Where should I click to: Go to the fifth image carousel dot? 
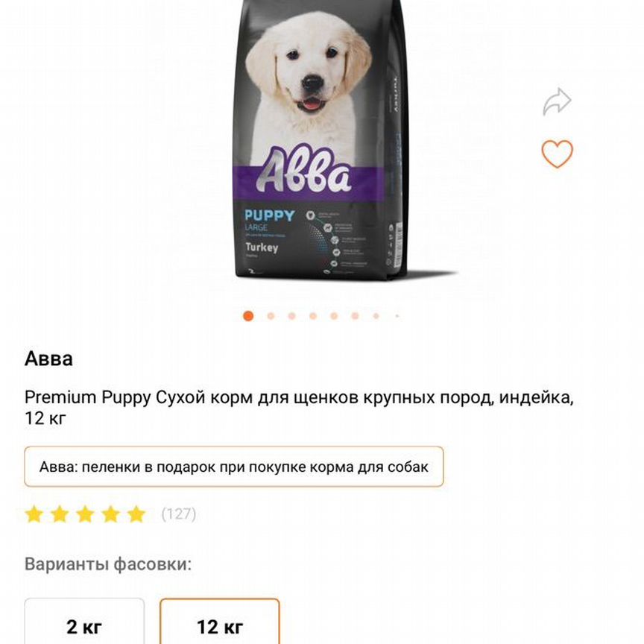coord(334,316)
